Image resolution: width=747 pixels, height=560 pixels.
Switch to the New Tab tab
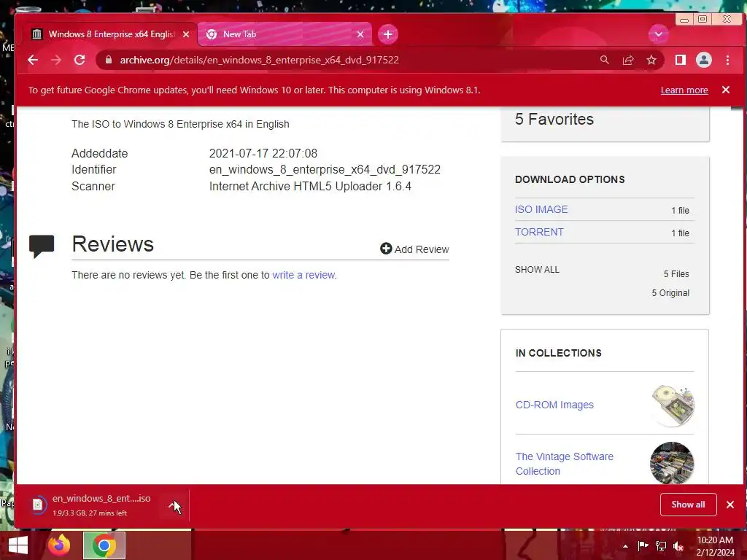point(285,34)
